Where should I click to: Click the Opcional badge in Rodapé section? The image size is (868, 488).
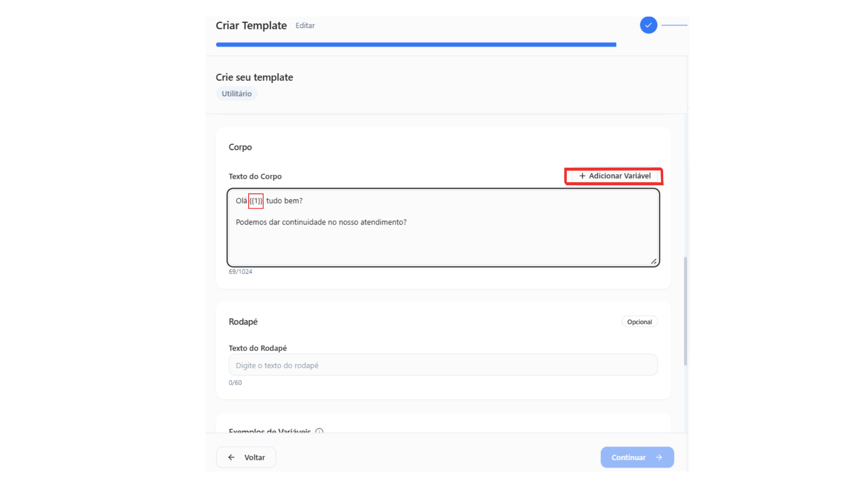pyautogui.click(x=639, y=322)
